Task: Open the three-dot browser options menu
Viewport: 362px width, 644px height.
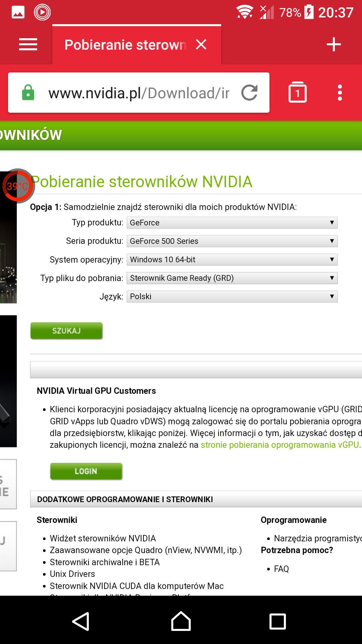Action: coord(340,93)
